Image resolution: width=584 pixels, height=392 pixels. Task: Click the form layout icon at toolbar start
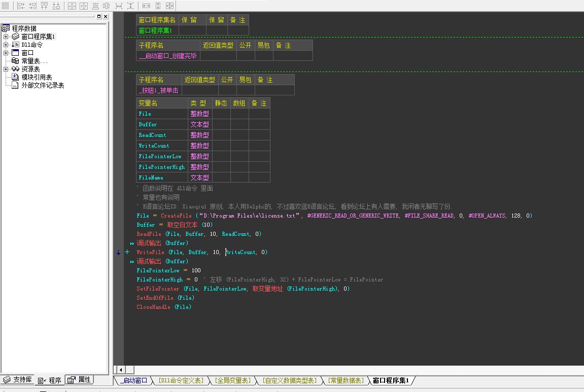click(x=6, y=6)
